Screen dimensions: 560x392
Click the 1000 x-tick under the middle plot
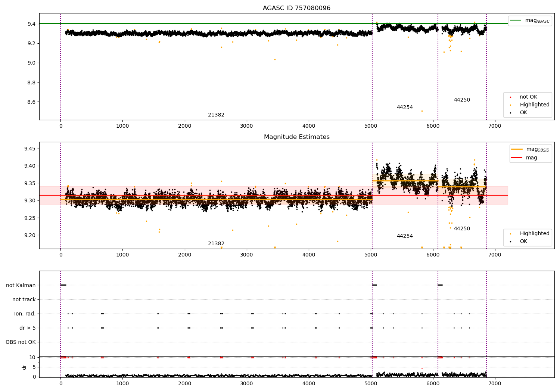(x=122, y=255)
